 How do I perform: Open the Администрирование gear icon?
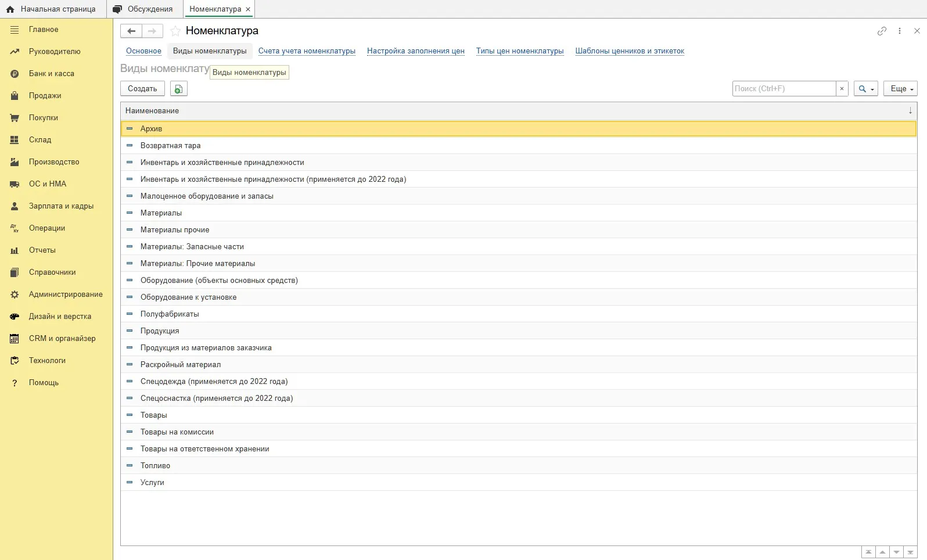pyautogui.click(x=15, y=295)
